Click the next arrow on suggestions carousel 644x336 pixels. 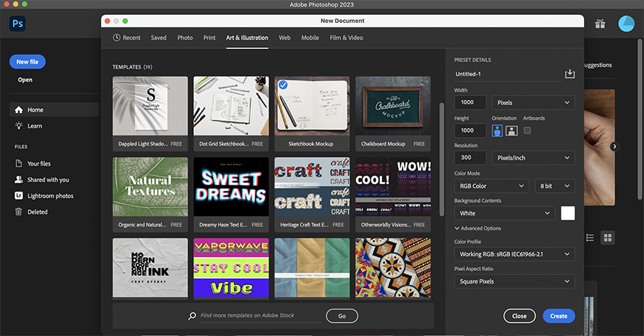(614, 147)
